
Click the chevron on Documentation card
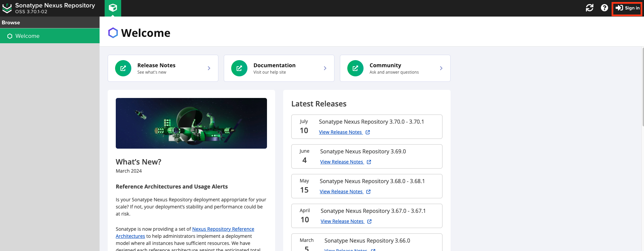point(325,68)
